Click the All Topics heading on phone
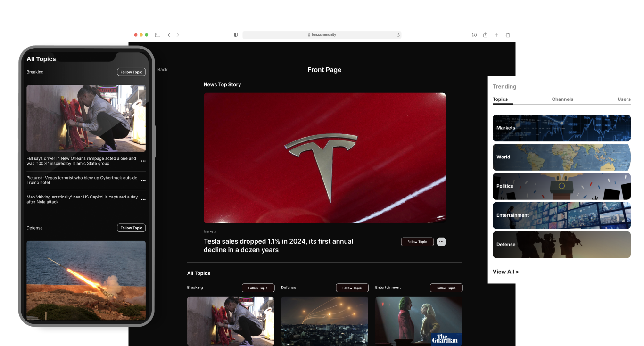 41,59
